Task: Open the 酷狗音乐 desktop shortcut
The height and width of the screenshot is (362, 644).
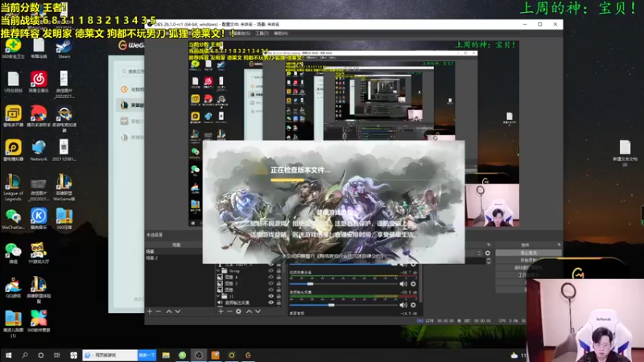Action: point(39,219)
